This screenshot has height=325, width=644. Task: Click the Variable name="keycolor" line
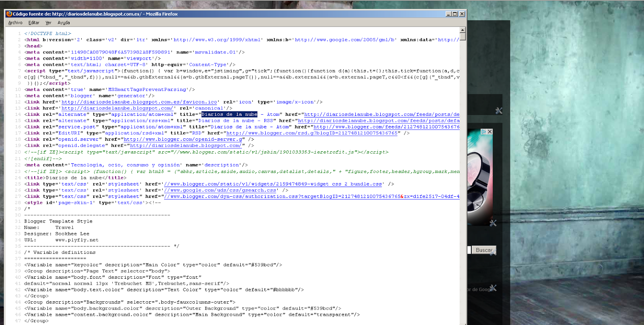[153, 265]
